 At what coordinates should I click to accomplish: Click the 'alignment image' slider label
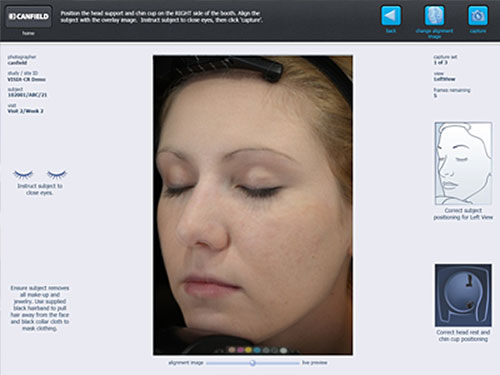coord(186,363)
